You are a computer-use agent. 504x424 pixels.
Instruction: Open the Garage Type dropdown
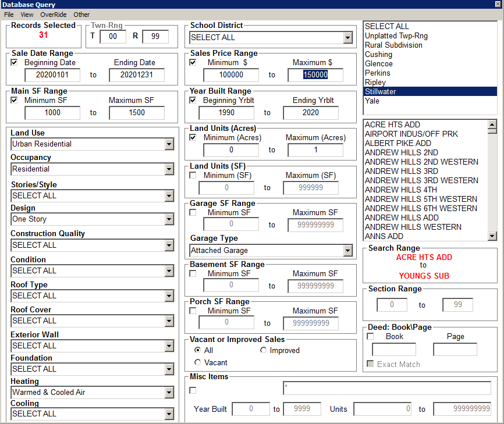(x=347, y=251)
